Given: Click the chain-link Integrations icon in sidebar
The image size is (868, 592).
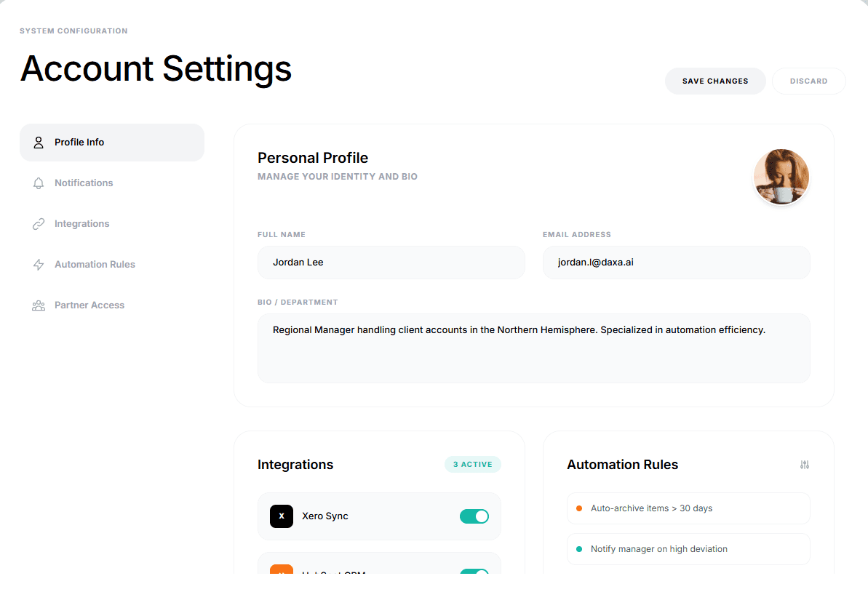Looking at the screenshot, I should point(39,224).
